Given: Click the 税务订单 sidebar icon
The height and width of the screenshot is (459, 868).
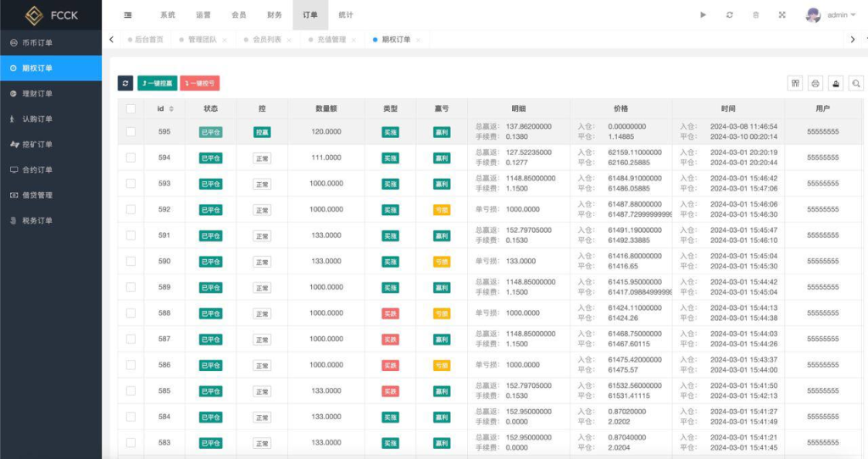Looking at the screenshot, I should coord(14,221).
